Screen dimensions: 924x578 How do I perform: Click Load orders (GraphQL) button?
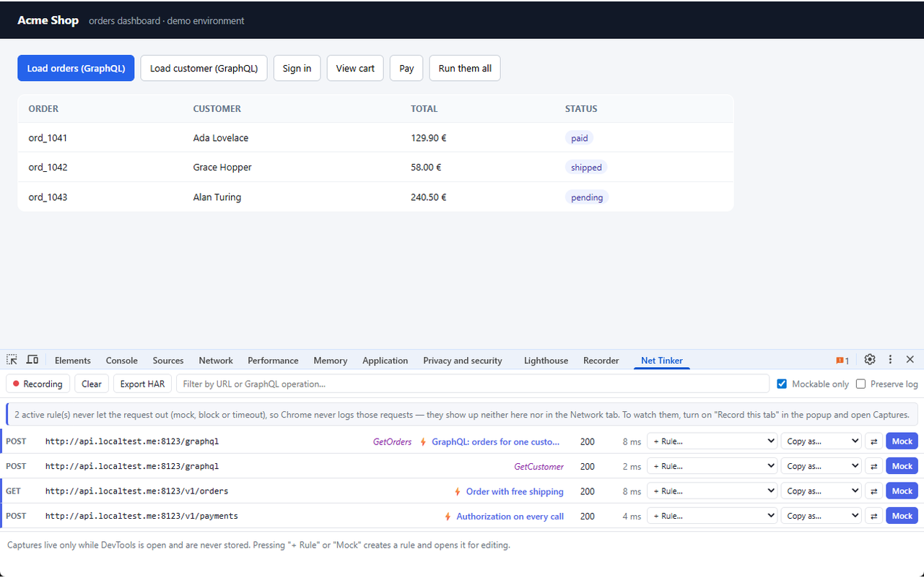tap(76, 68)
